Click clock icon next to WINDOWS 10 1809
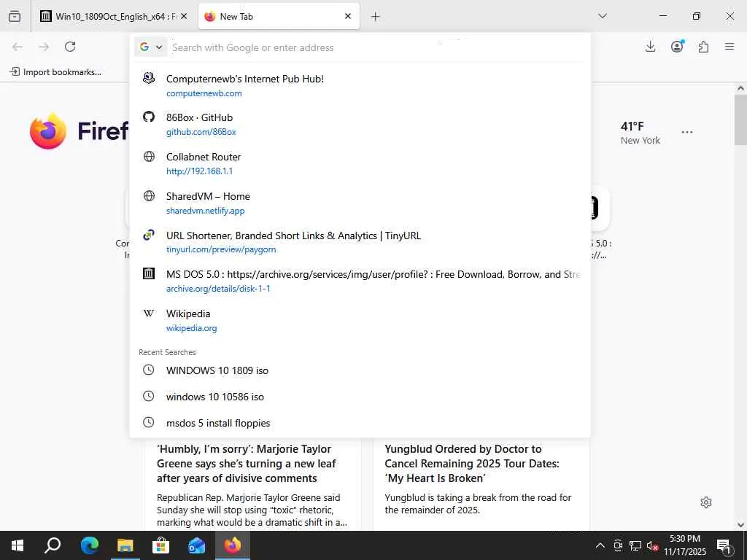This screenshot has height=560, width=747. tap(149, 370)
